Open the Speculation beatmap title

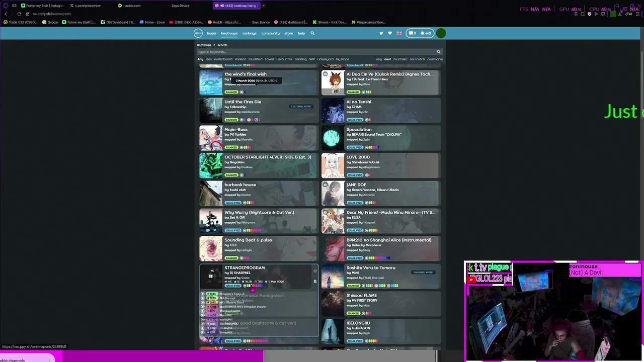(359, 129)
